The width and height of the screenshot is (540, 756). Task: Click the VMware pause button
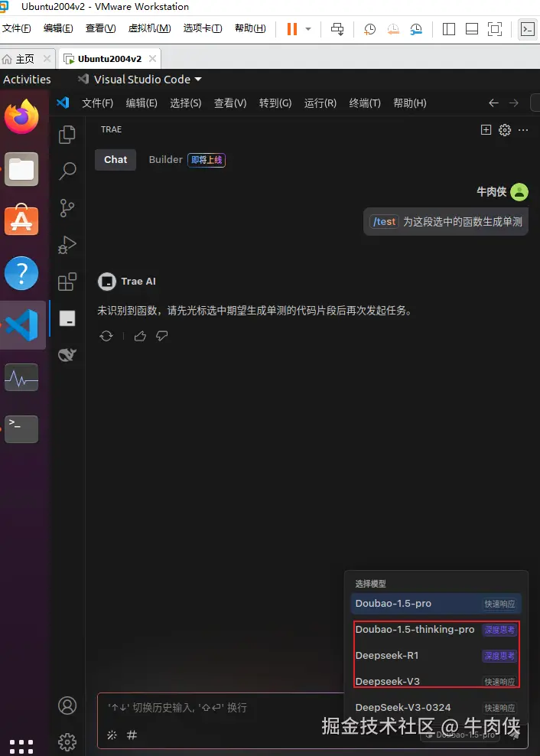click(x=291, y=29)
